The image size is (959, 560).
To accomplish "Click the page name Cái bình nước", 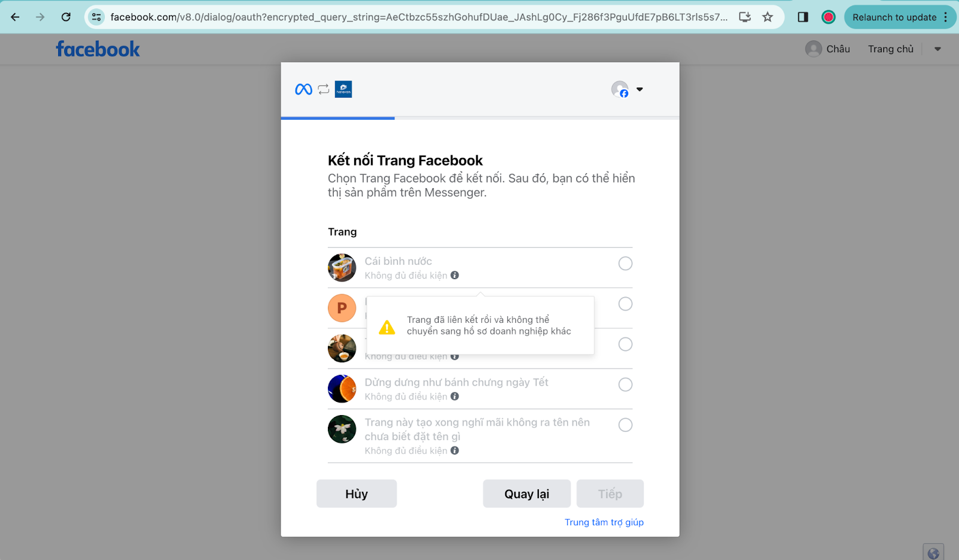I will [x=398, y=261].
